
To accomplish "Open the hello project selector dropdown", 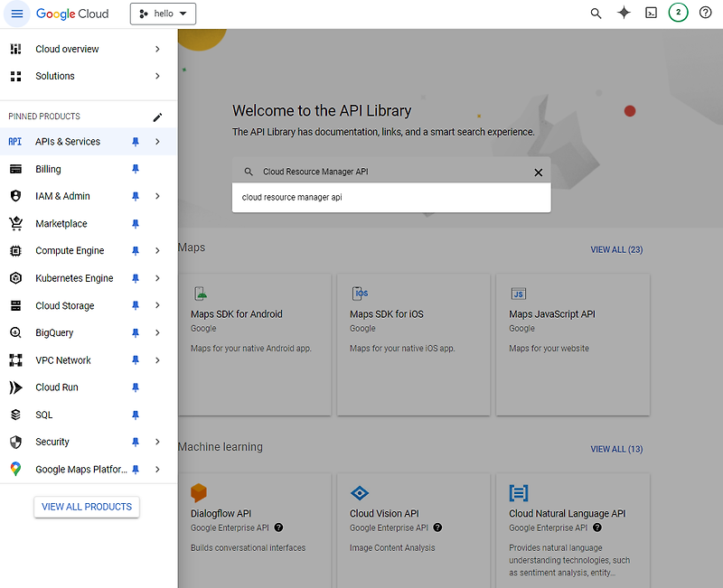I will 163,14.
